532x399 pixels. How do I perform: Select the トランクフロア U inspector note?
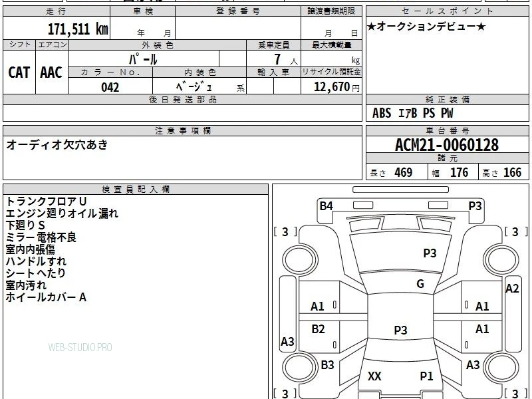coord(46,201)
